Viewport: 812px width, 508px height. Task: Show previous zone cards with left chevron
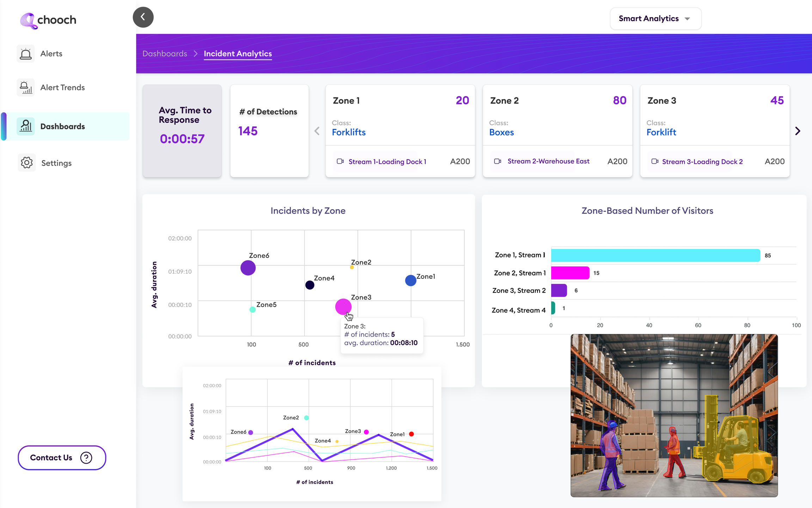point(317,131)
